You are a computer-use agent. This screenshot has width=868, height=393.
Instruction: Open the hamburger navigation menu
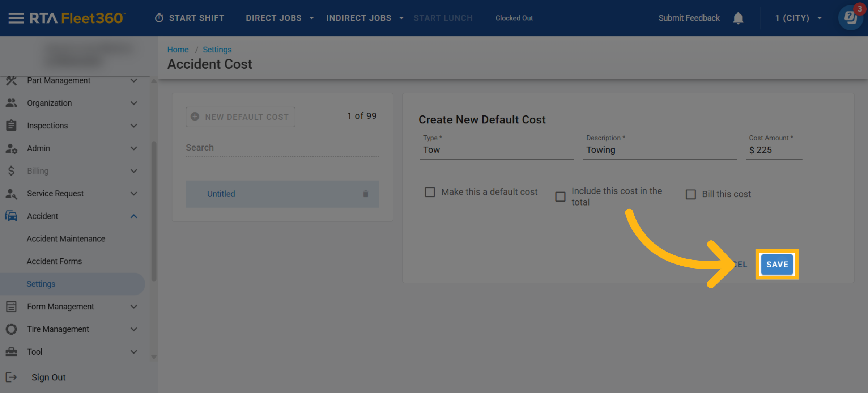tap(16, 18)
